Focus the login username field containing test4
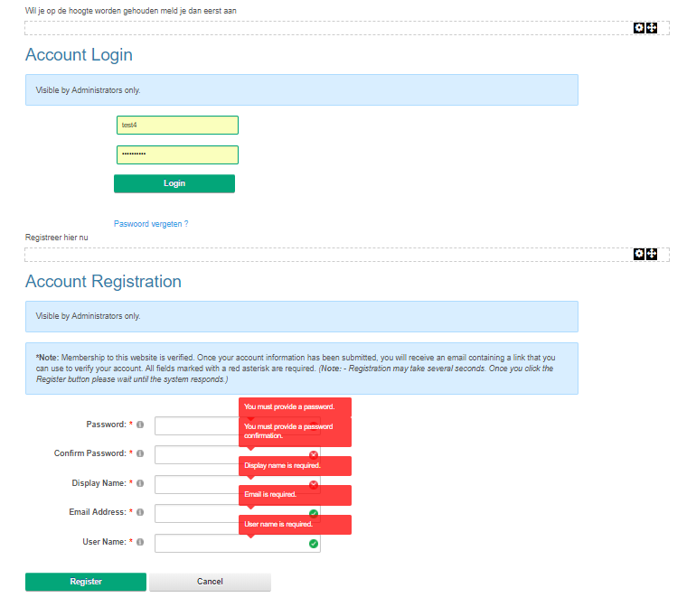 (x=177, y=125)
